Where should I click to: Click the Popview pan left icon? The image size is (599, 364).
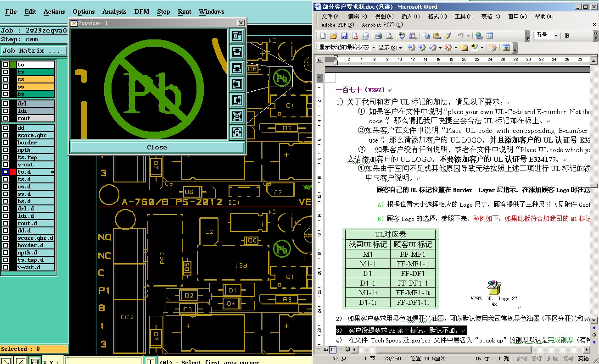click(237, 84)
